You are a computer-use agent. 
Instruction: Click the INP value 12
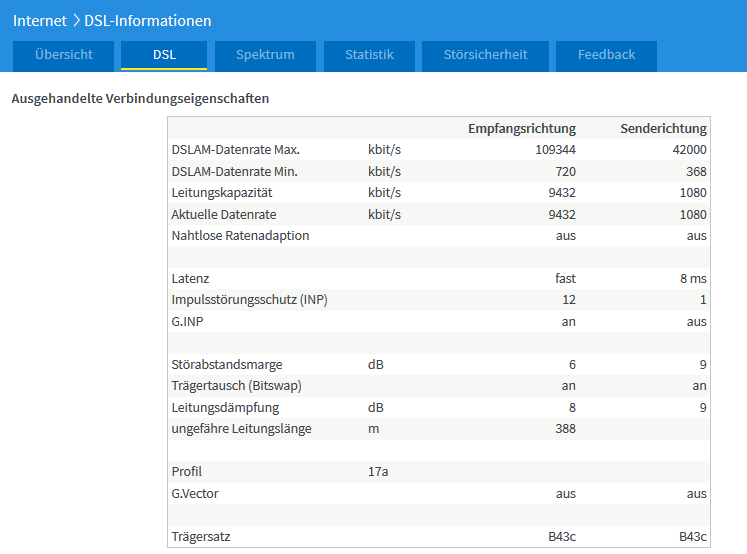[x=569, y=300]
